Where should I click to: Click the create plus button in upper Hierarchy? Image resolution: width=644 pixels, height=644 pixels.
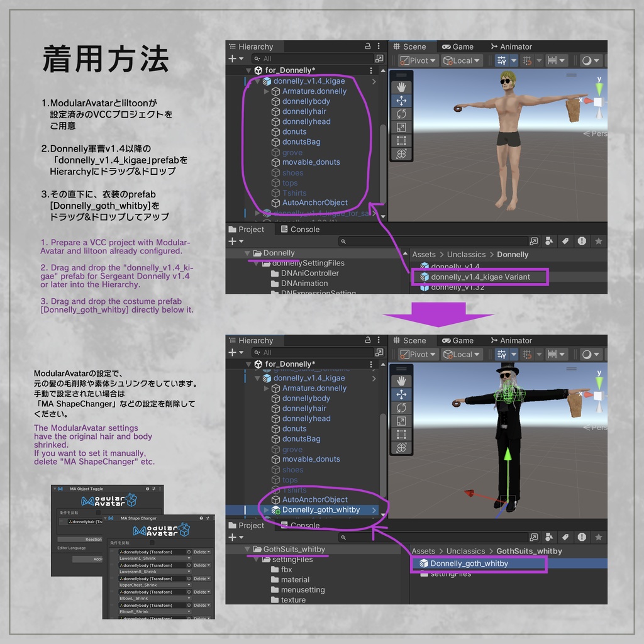coord(233,58)
